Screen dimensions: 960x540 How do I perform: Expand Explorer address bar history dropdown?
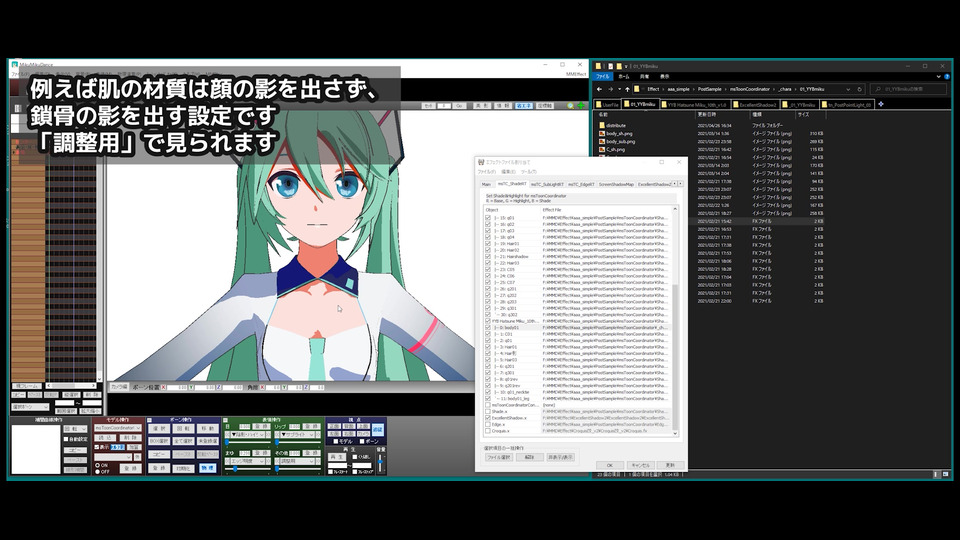click(848, 89)
